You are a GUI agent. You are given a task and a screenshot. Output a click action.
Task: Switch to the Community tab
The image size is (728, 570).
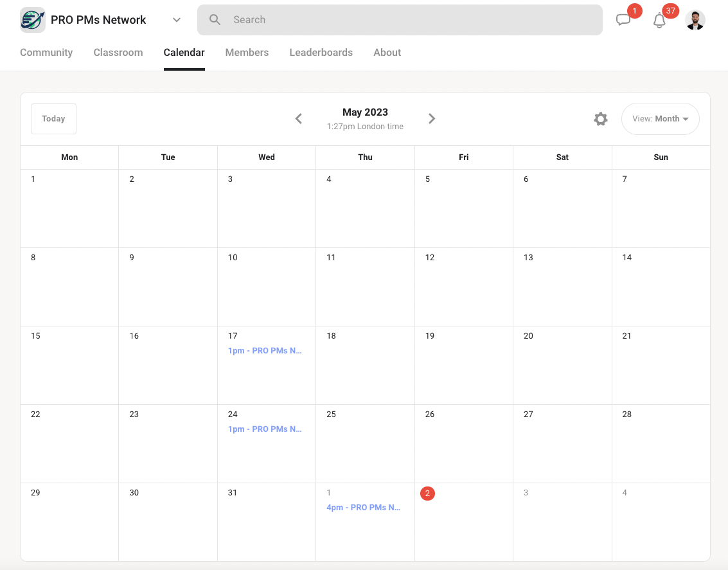pos(46,53)
